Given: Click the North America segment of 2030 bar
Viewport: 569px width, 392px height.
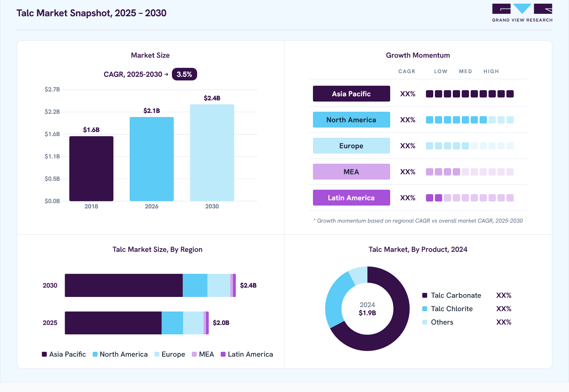Looking at the screenshot, I should click(195, 285).
